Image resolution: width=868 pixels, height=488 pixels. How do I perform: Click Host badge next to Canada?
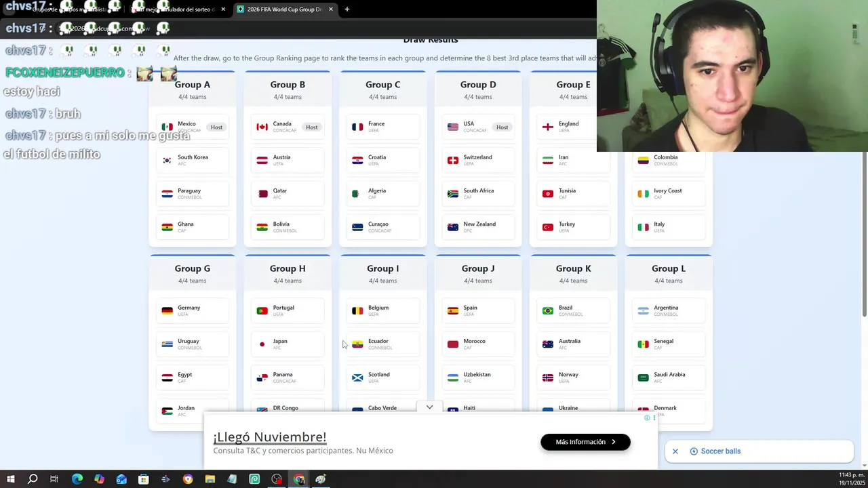point(312,127)
